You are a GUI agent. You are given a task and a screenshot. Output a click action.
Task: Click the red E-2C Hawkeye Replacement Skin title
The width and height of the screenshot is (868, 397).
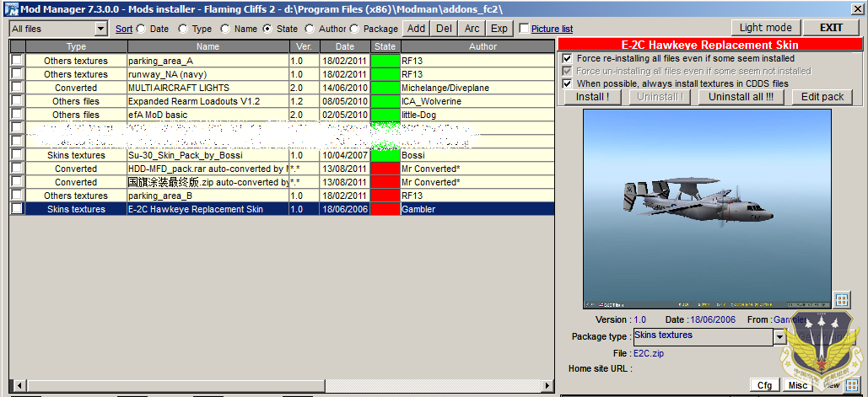pos(709,45)
